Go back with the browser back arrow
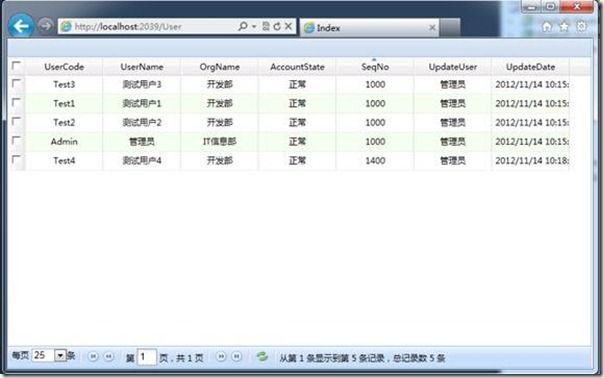This screenshot has height=378, width=604. 20,26
